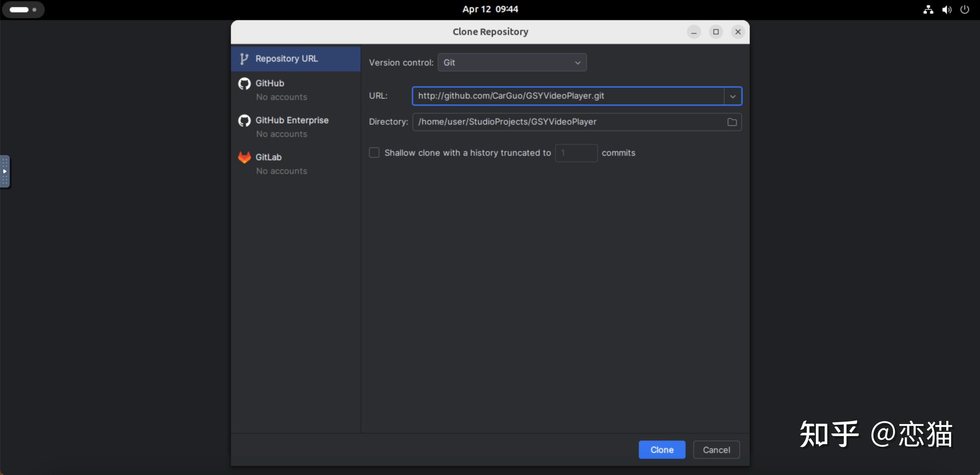Expand the side handle on left edge
The height and width of the screenshot is (475, 980).
[x=5, y=171]
